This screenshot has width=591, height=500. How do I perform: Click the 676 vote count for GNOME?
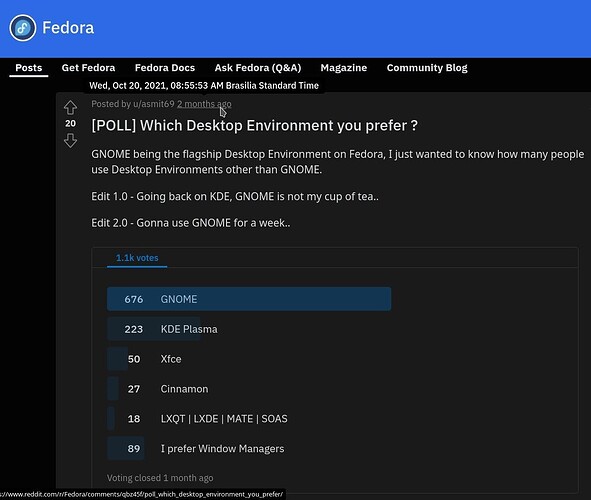(134, 300)
